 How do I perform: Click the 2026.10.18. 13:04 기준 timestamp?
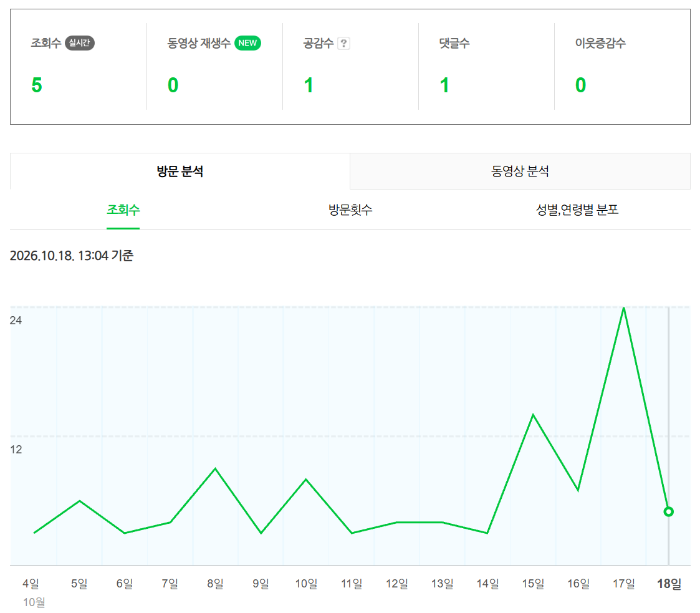click(x=72, y=256)
